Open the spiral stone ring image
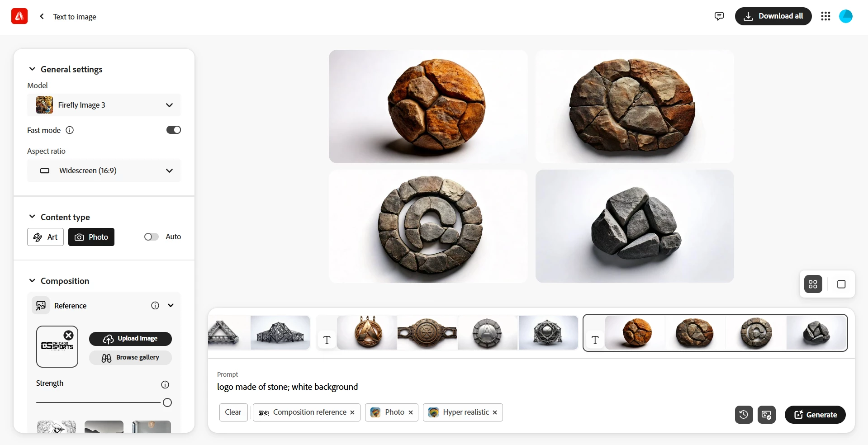Image resolution: width=868 pixels, height=445 pixels. point(428,226)
